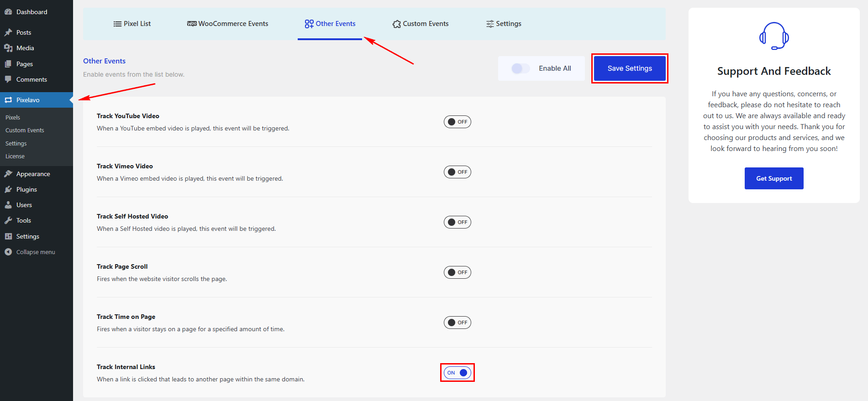Open the Pixel List tab
The width and height of the screenshot is (868, 401).
click(132, 24)
